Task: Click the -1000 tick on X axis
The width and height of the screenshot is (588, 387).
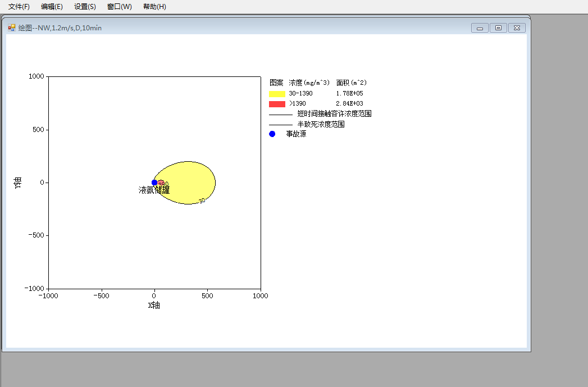Action: 48,296
